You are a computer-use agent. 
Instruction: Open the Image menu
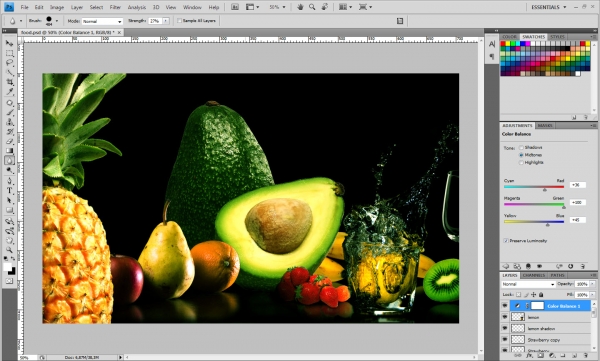tap(57, 7)
